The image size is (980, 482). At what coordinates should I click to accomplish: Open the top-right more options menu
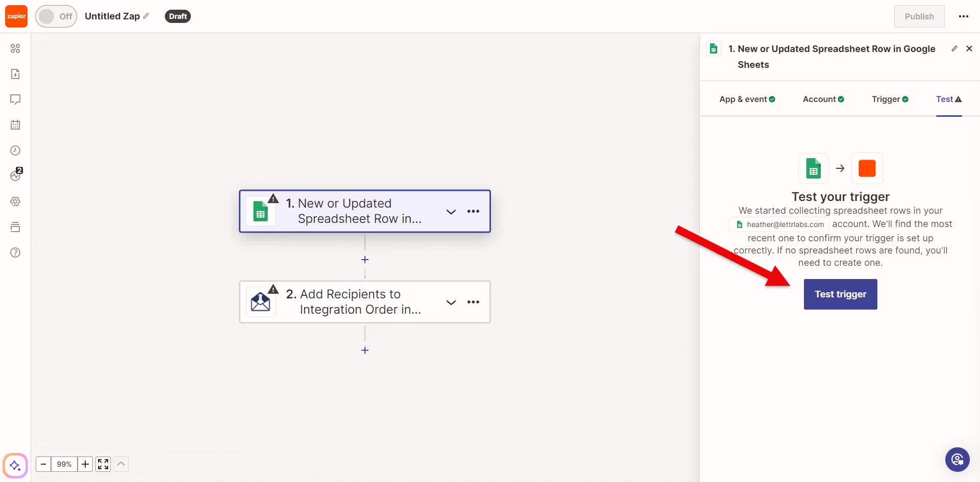964,16
